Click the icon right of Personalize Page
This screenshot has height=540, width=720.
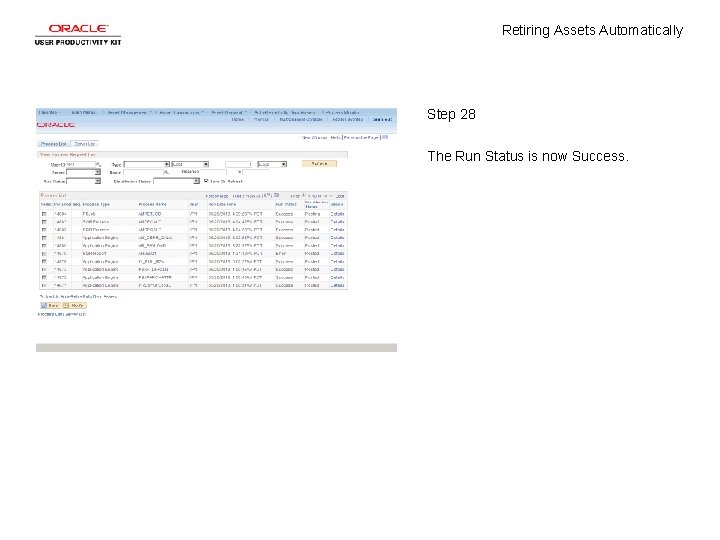[x=385, y=137]
